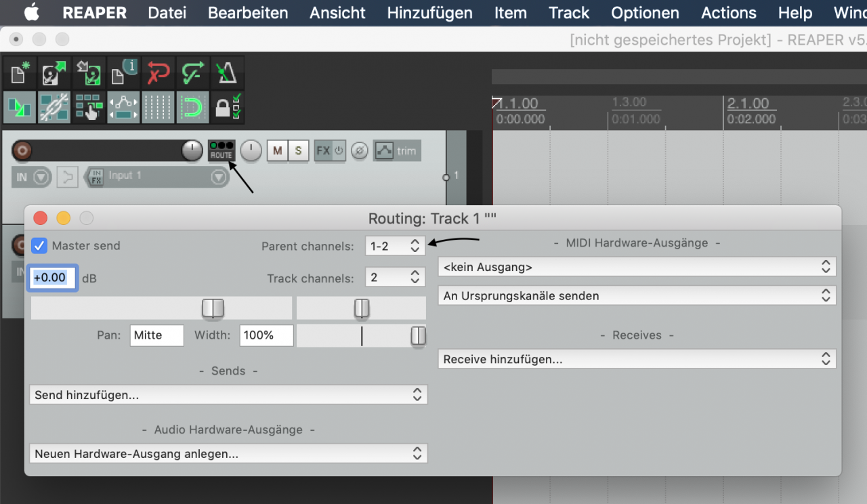
Task: Click the Width field showing 100%
Action: coord(266,335)
